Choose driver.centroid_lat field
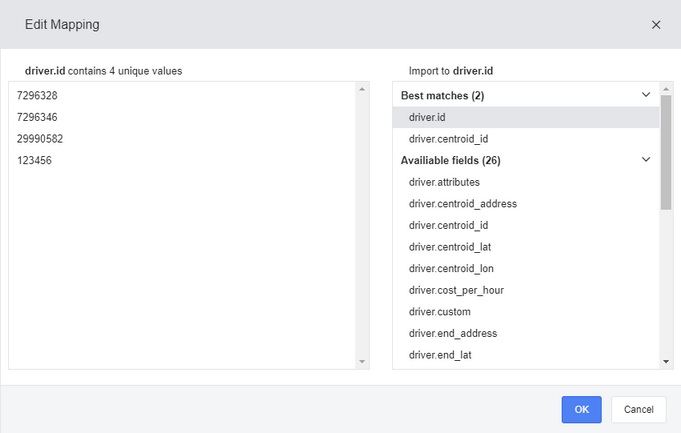This screenshot has height=433, width=681. (x=526, y=247)
